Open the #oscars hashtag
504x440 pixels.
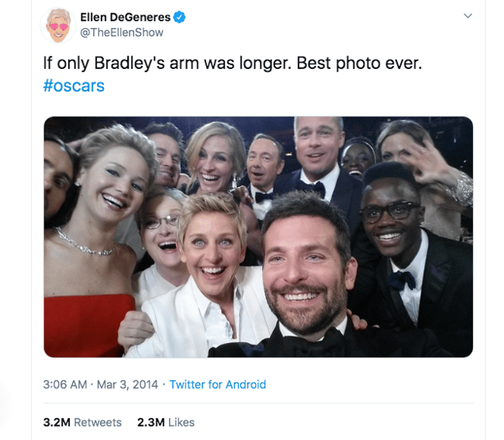[x=74, y=85]
